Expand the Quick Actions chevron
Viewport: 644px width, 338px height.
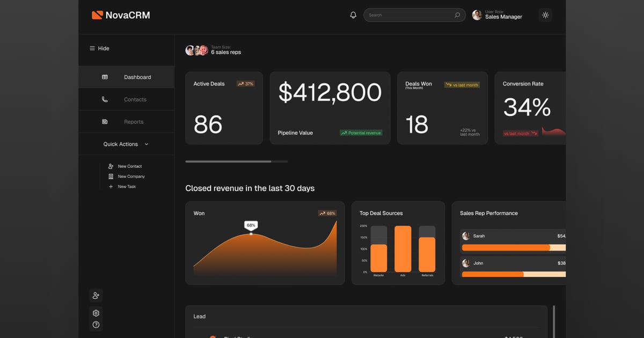coord(147,144)
